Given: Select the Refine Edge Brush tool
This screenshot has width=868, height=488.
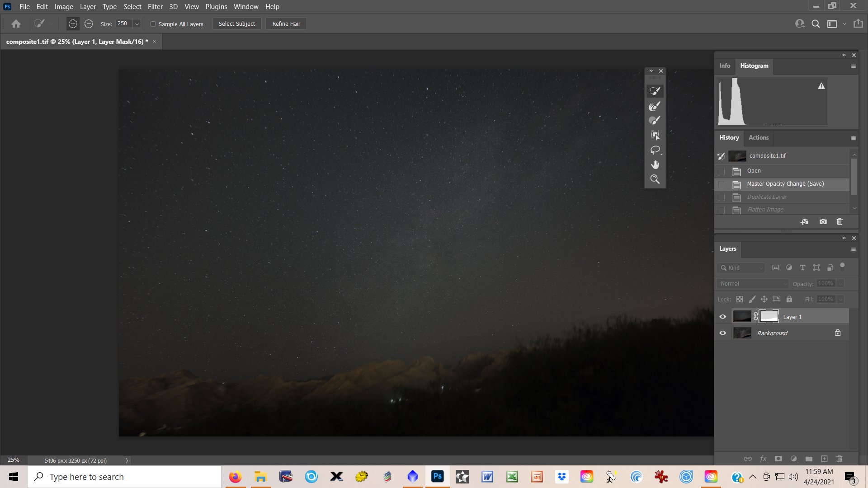Looking at the screenshot, I should pyautogui.click(x=655, y=106).
